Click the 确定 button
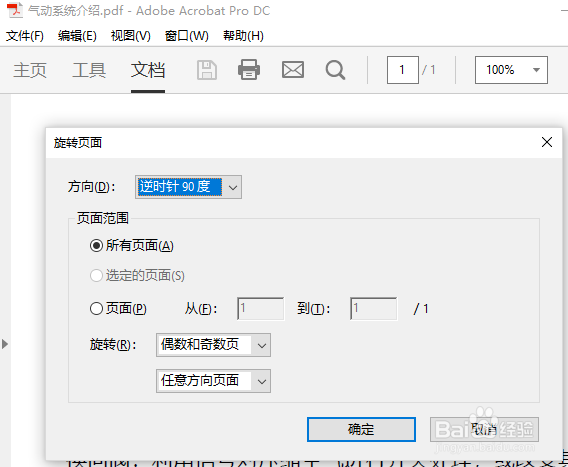Image resolution: width=568 pixels, height=467 pixels. pyautogui.click(x=361, y=429)
